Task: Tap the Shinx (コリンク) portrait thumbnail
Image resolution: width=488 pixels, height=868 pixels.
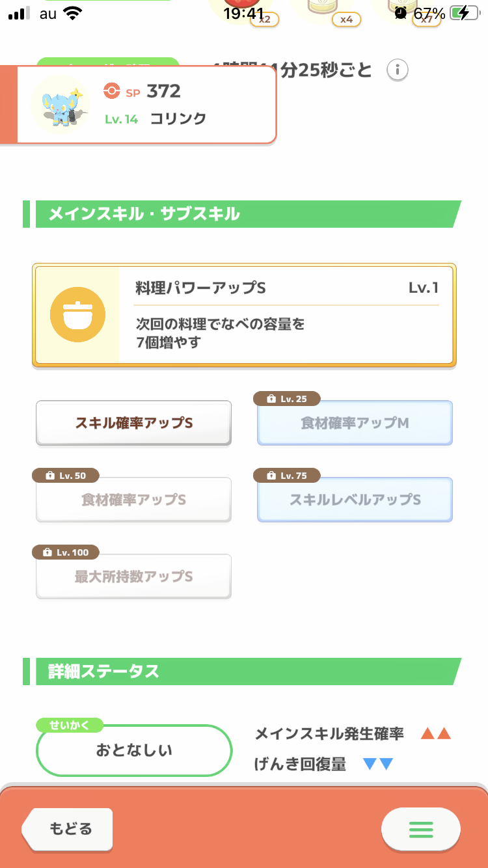Action: tap(61, 103)
